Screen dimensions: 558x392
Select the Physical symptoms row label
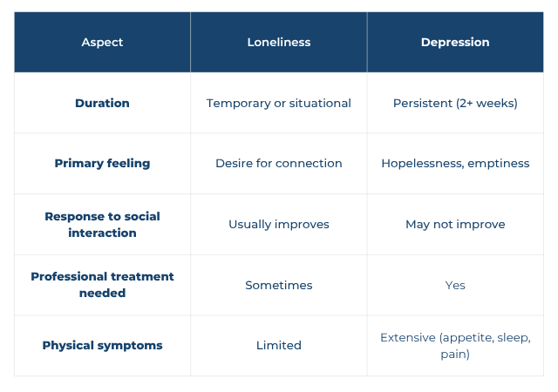(102, 345)
